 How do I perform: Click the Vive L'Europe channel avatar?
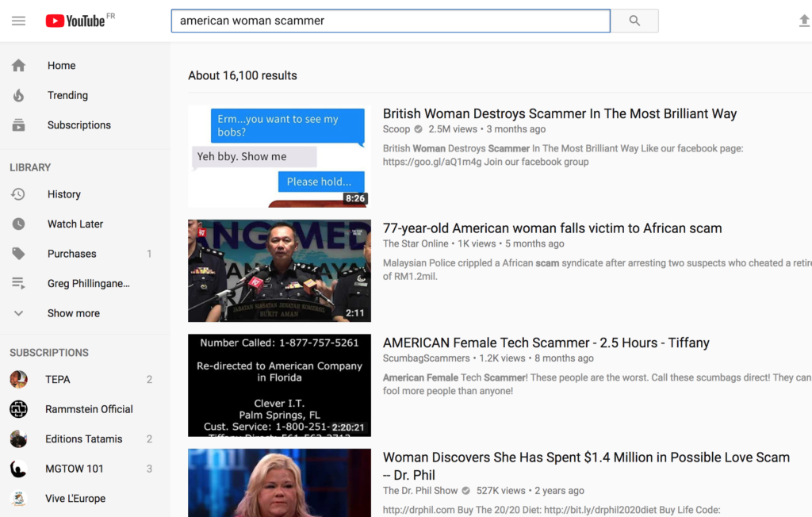[x=19, y=498]
